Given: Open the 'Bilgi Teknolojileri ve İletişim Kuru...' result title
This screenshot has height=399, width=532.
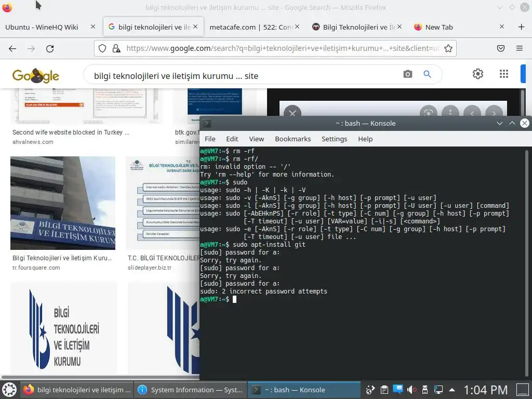Looking at the screenshot, I should tap(62, 258).
